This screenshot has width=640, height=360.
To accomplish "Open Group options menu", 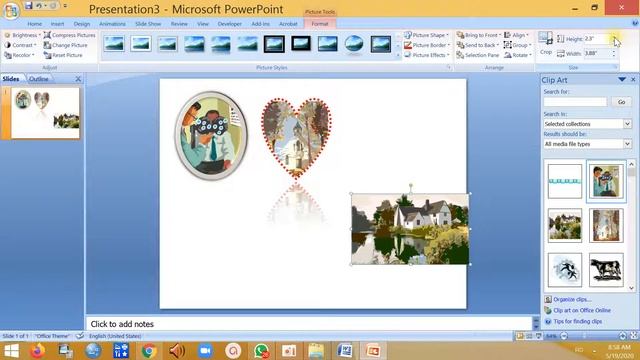I will 517,45.
